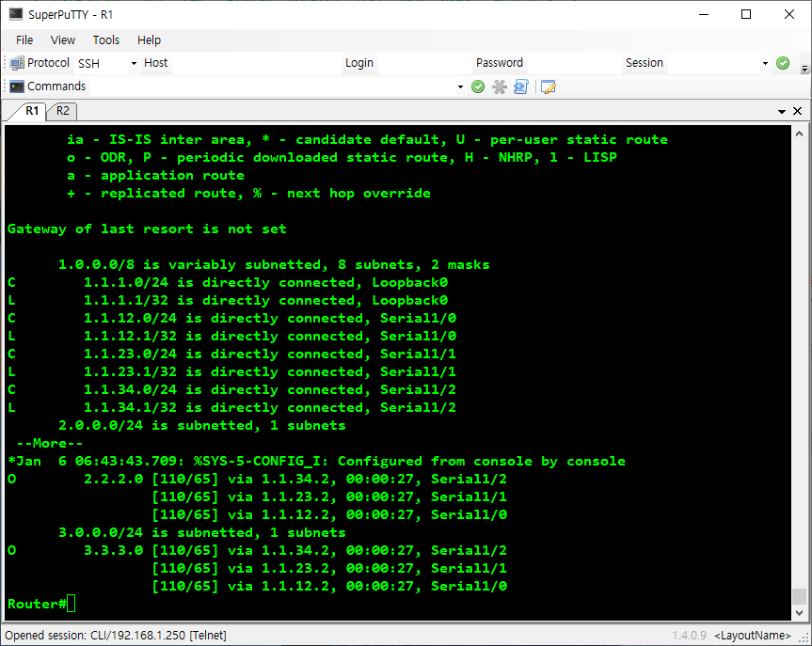Toggle the command mask asterisk icon
Screen dimensions: 812x646
click(x=500, y=87)
